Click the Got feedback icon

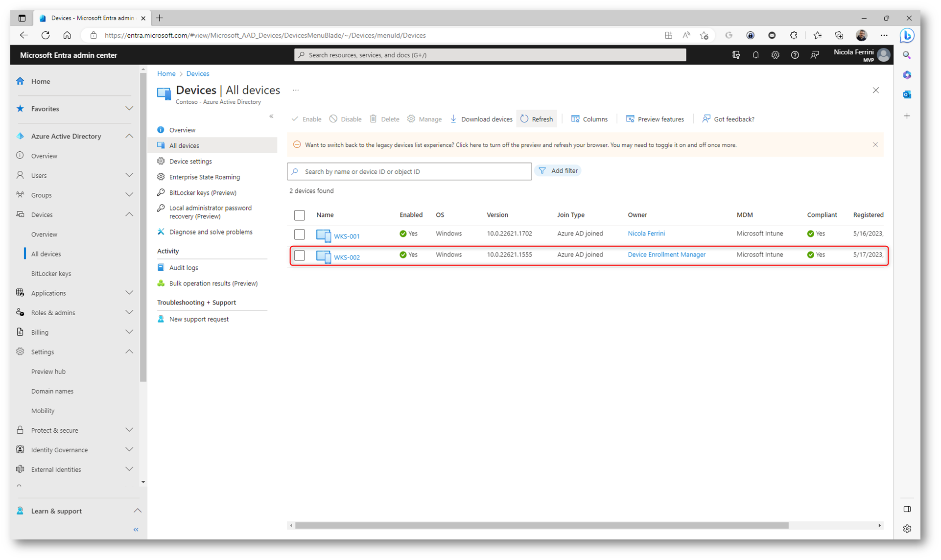tap(706, 119)
